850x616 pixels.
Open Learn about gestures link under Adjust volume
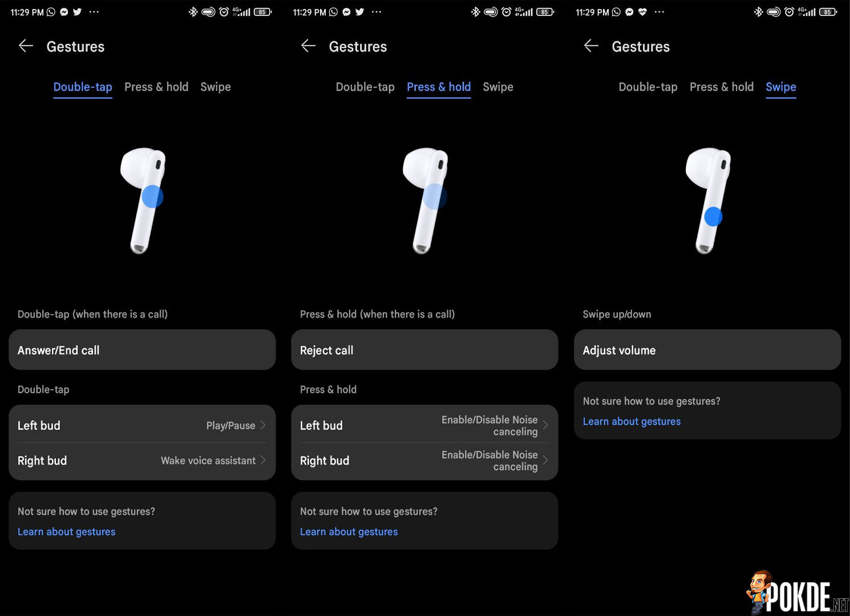click(x=632, y=422)
